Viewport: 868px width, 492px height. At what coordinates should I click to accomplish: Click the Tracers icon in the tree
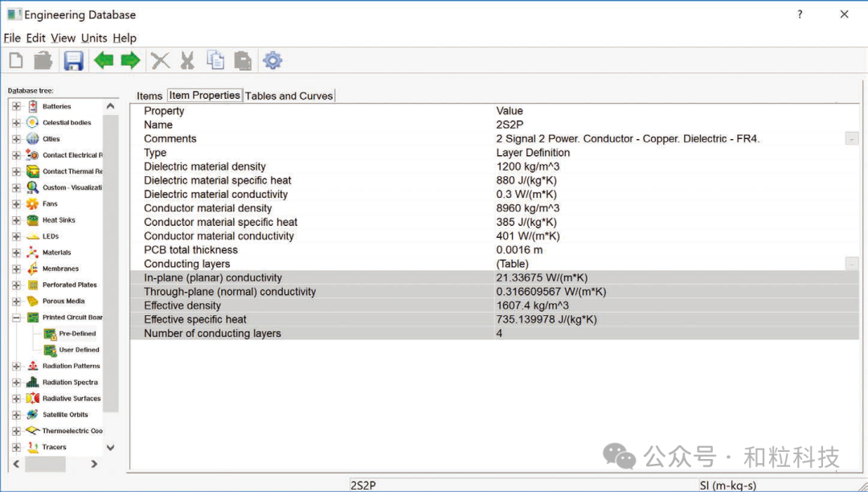pyautogui.click(x=33, y=447)
